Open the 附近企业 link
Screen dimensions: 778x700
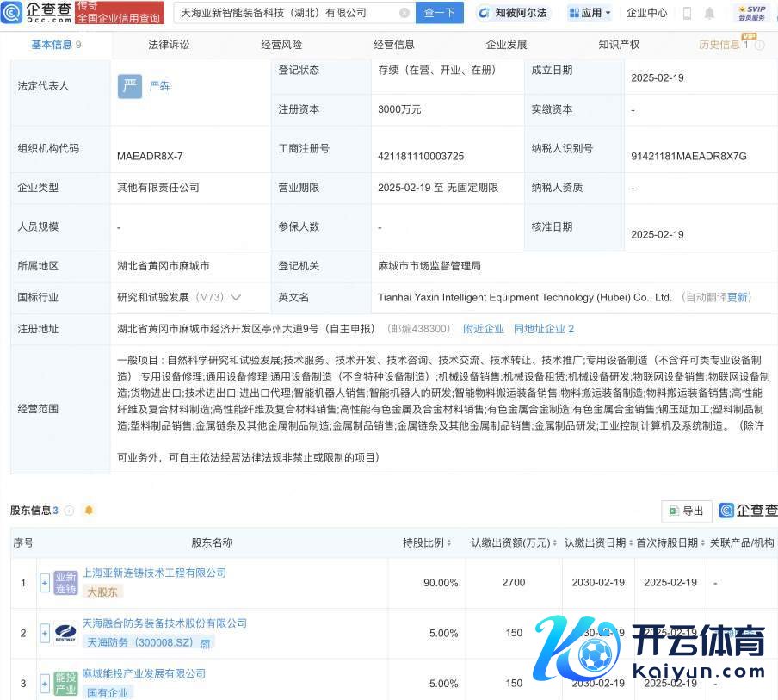[x=484, y=329]
